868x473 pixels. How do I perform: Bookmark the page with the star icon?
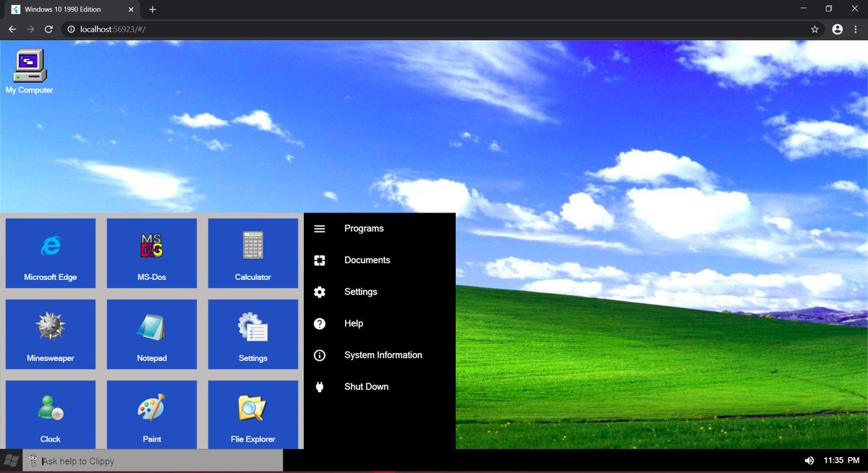(x=814, y=29)
